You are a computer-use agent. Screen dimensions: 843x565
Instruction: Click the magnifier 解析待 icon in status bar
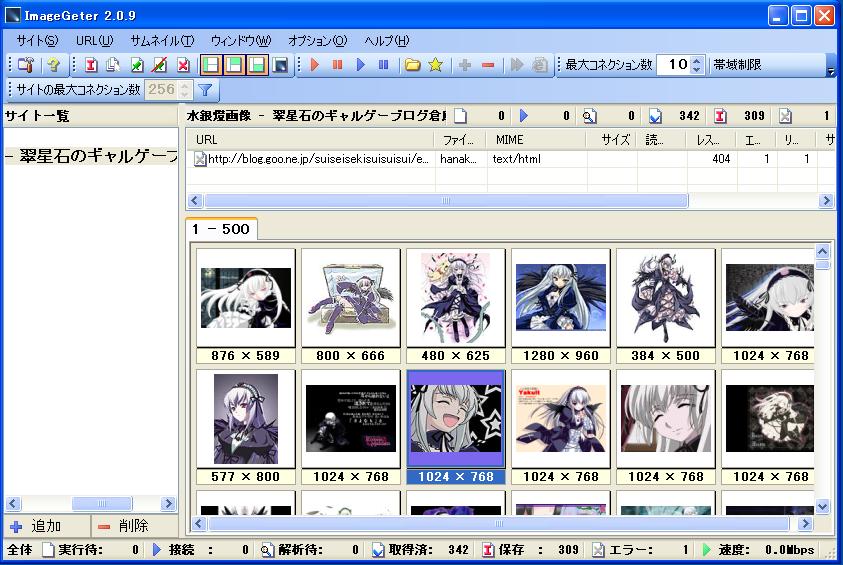click(x=267, y=550)
